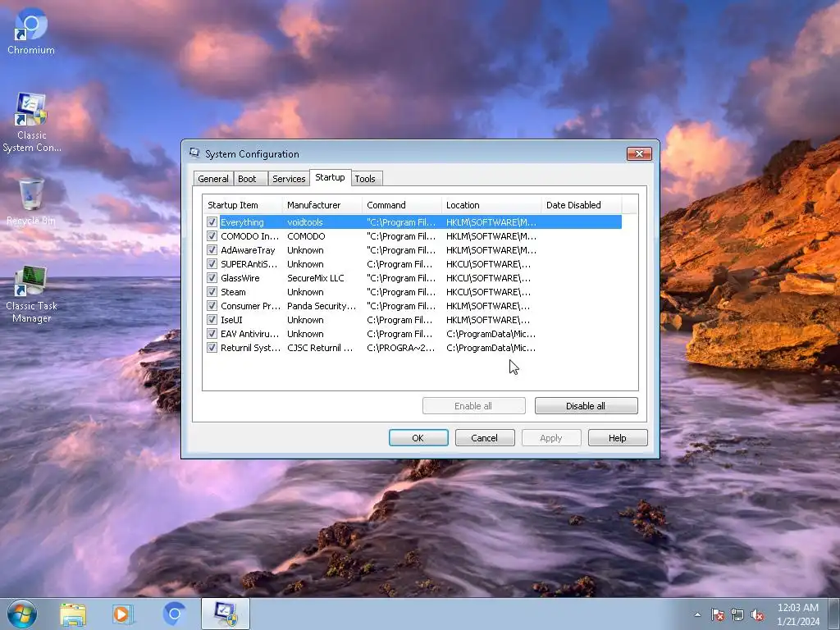Uncheck the COMODO startup item
Image resolution: width=840 pixels, height=630 pixels.
pyautogui.click(x=212, y=235)
